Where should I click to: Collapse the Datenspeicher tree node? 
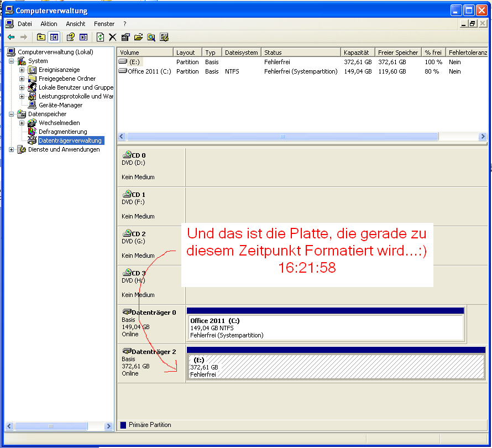pos(11,114)
